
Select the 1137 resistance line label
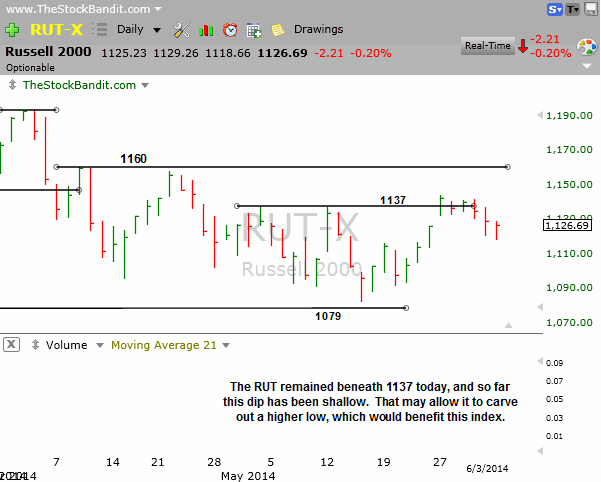tap(393, 200)
